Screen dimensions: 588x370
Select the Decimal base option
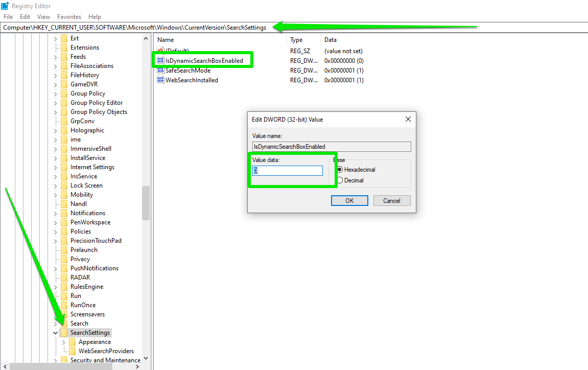[x=340, y=180]
